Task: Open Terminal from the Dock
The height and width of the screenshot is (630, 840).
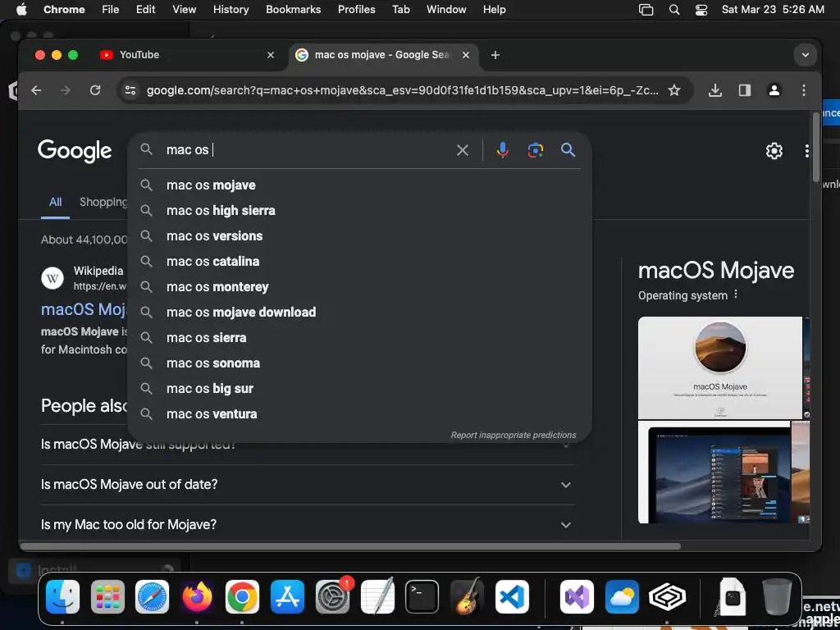Action: [422, 597]
